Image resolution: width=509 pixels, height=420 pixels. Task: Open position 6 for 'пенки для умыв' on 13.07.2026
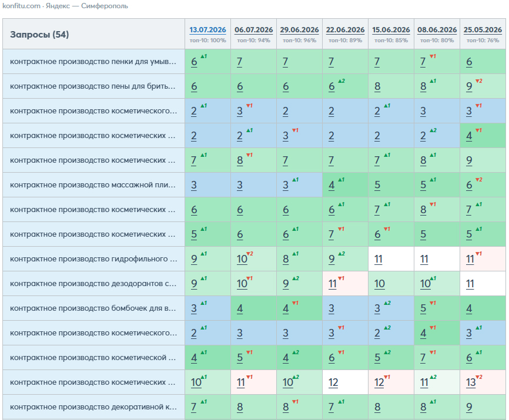194,62
